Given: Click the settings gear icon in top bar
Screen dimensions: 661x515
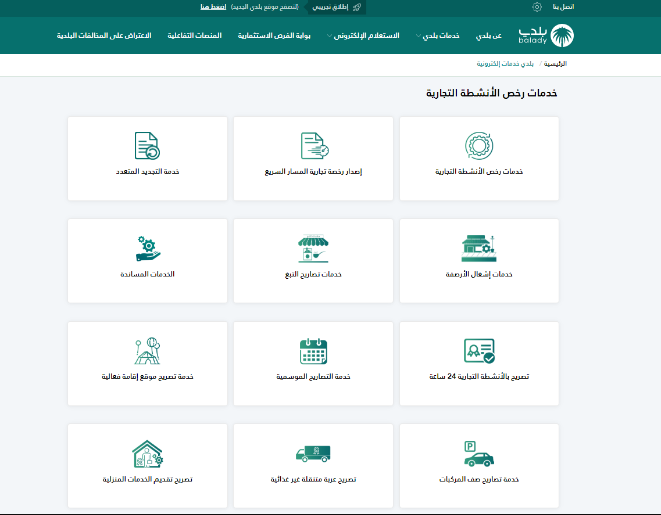Looking at the screenshot, I should [537, 7].
